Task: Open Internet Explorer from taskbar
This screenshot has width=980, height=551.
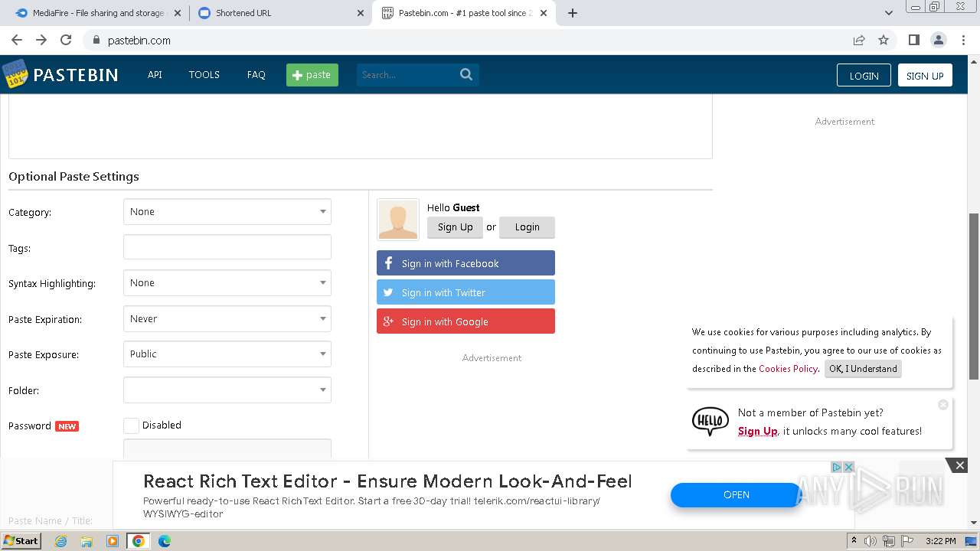Action: (x=60, y=541)
